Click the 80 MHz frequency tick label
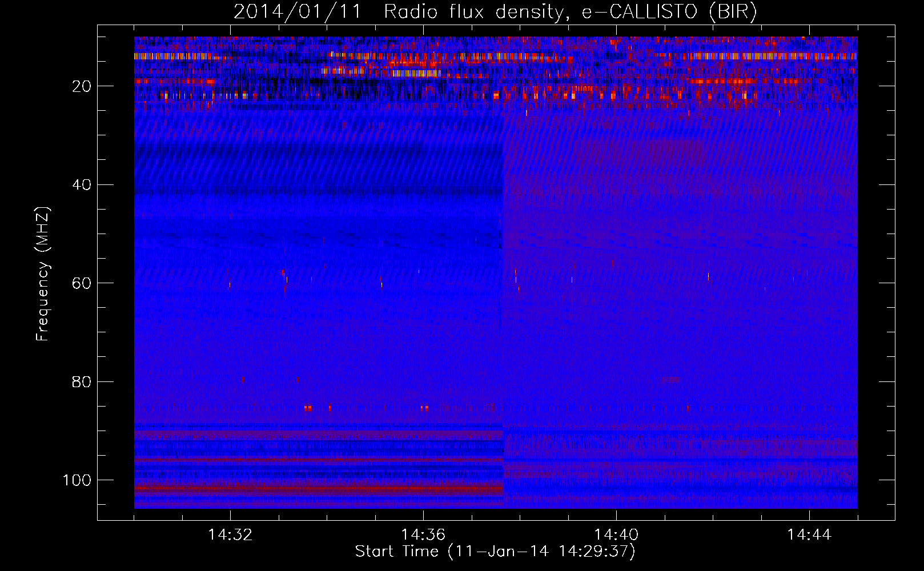The image size is (924, 571). point(82,382)
